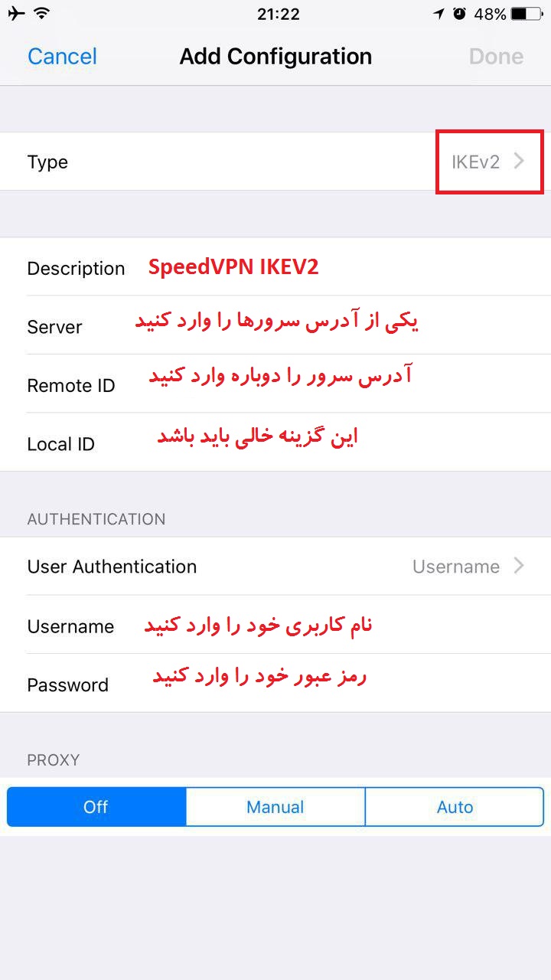
Task: Open the Type selection row
Action: pyautogui.click(x=275, y=162)
